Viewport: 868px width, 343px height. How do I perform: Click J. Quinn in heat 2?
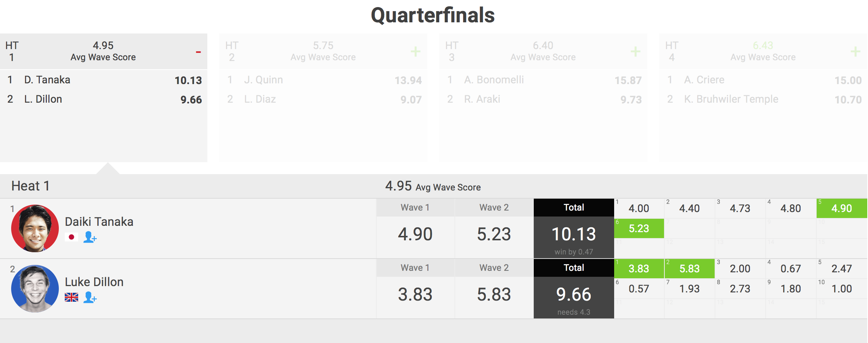(x=264, y=80)
